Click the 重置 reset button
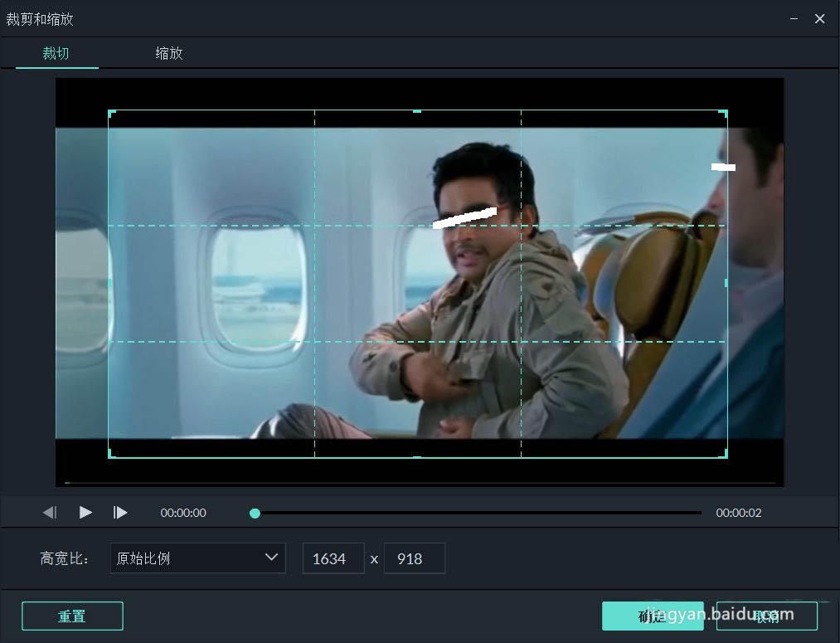Viewport: 840px width, 643px height. 72,616
